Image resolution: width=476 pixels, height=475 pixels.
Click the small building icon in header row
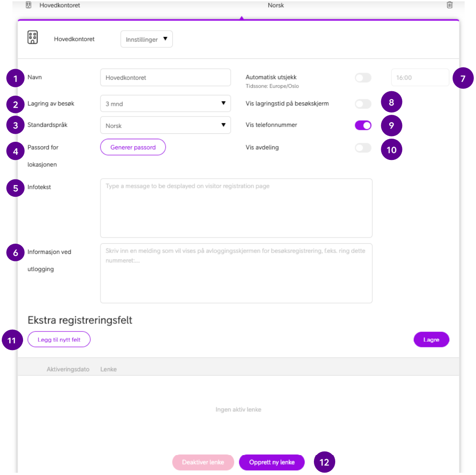[x=28, y=5]
